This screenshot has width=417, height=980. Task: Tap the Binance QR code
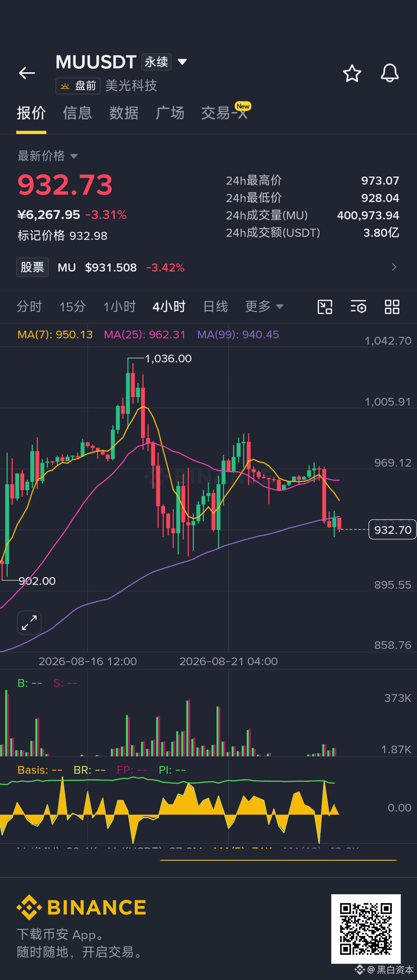click(366, 929)
